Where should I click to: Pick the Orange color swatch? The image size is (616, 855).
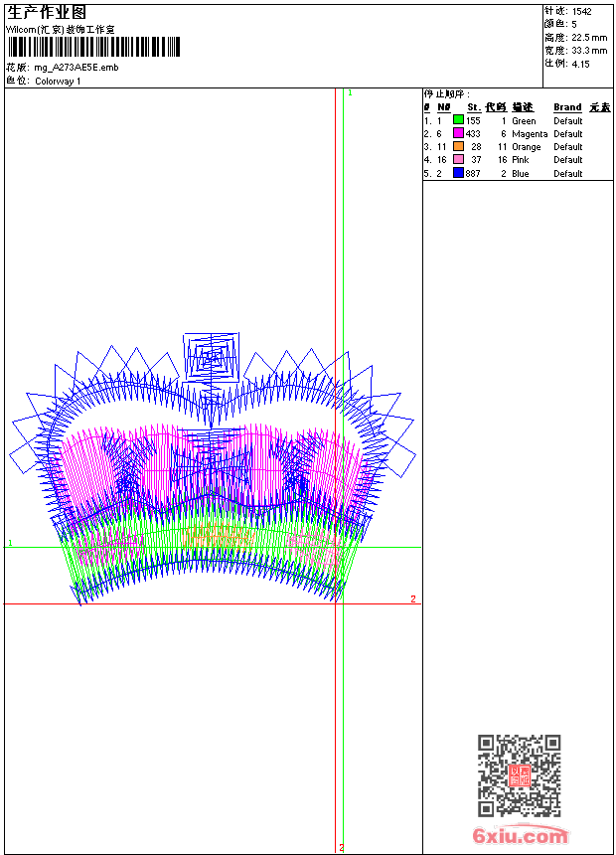pos(458,146)
